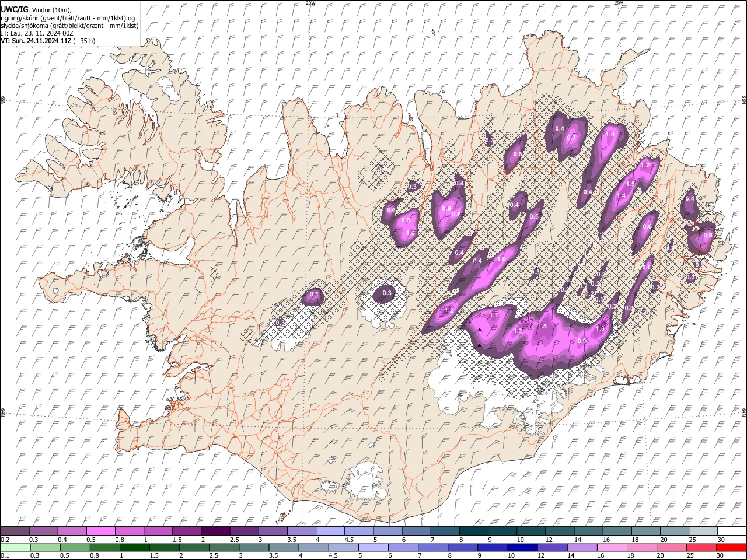Screen dimensions: 747x560
Task: Click the '1.3' snowfall value on the map
Action: (518, 331)
